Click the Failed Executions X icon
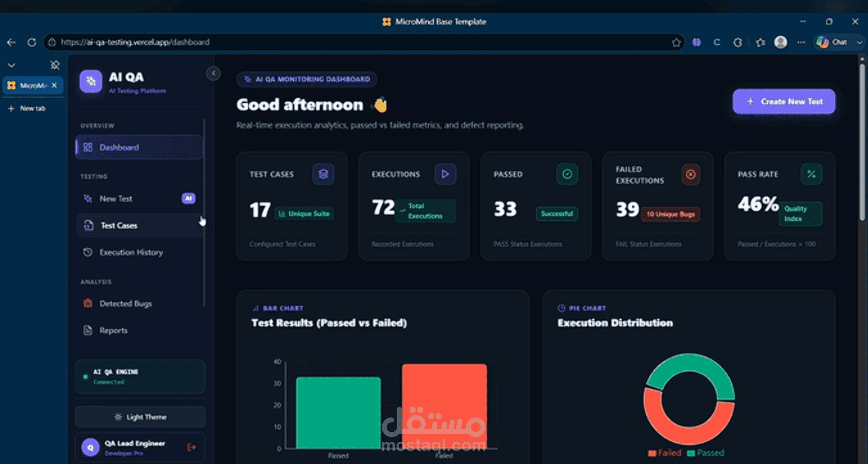Viewport: 868px width, 464px height. tap(690, 175)
